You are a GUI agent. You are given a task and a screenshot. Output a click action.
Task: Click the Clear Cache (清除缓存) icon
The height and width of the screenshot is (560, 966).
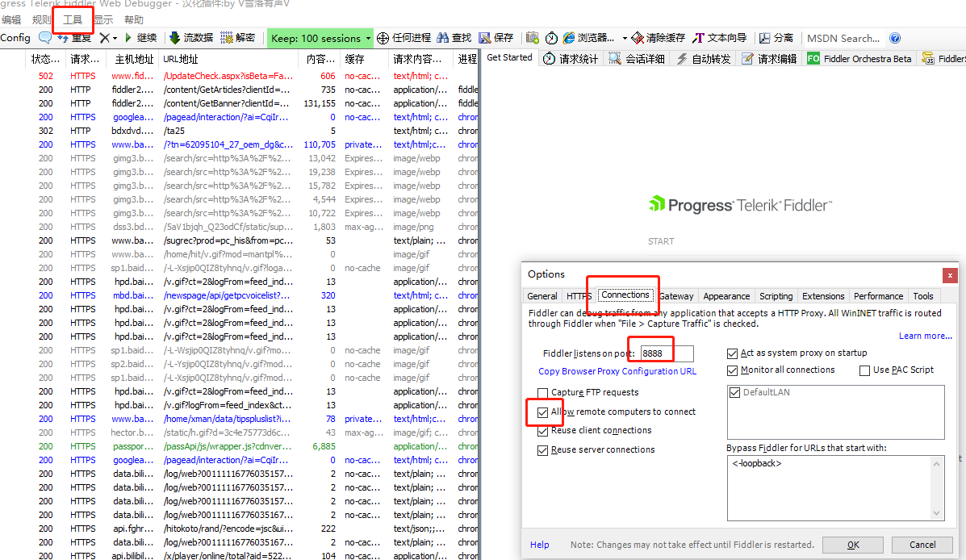pos(638,38)
